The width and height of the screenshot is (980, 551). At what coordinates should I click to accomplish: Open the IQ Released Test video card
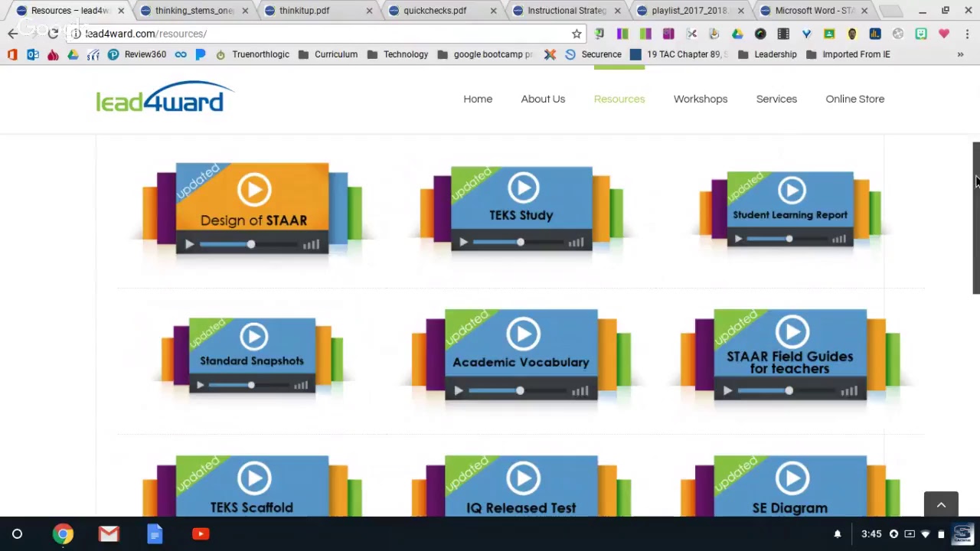coord(521,486)
